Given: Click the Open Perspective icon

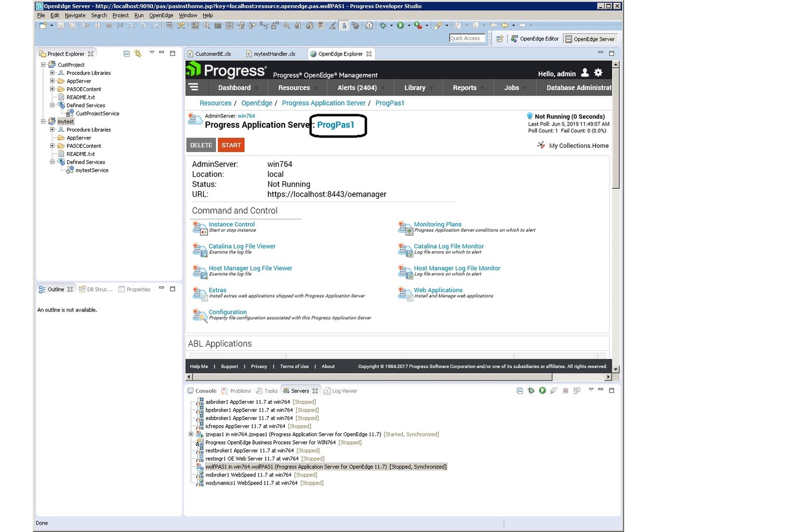Looking at the screenshot, I should tap(500, 39).
